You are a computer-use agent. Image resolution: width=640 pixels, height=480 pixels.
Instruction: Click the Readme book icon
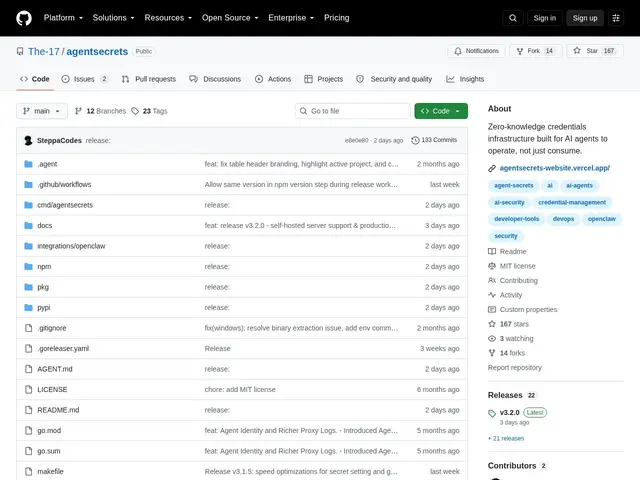pyautogui.click(x=492, y=251)
